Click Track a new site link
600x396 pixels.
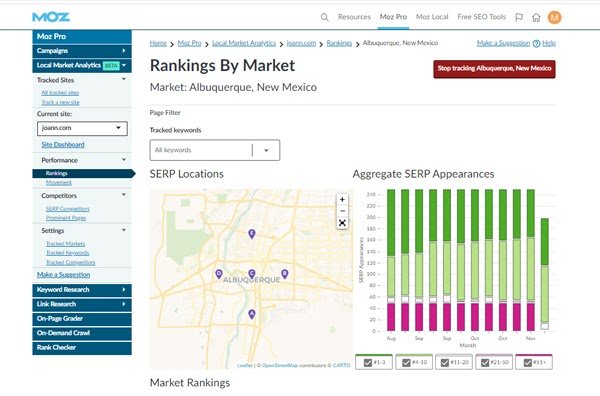(60, 103)
